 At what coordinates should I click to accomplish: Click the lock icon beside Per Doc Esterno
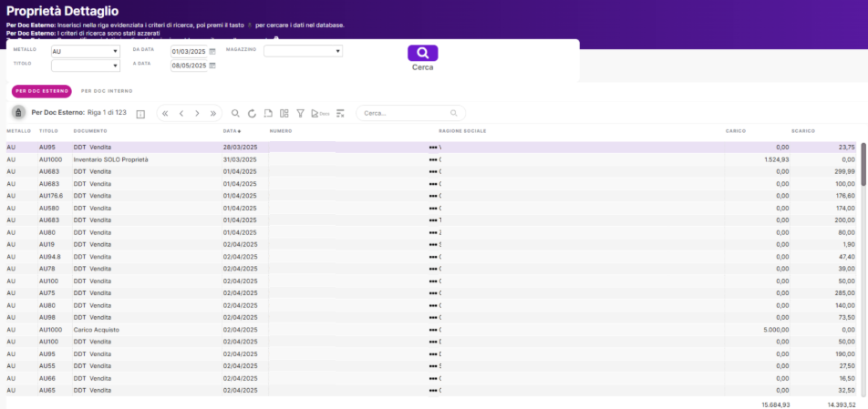[18, 113]
